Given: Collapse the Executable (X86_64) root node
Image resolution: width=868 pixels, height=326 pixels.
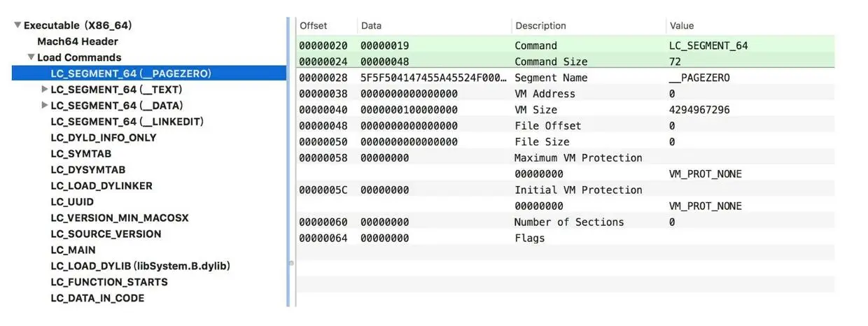Looking at the screenshot, I should [x=17, y=25].
